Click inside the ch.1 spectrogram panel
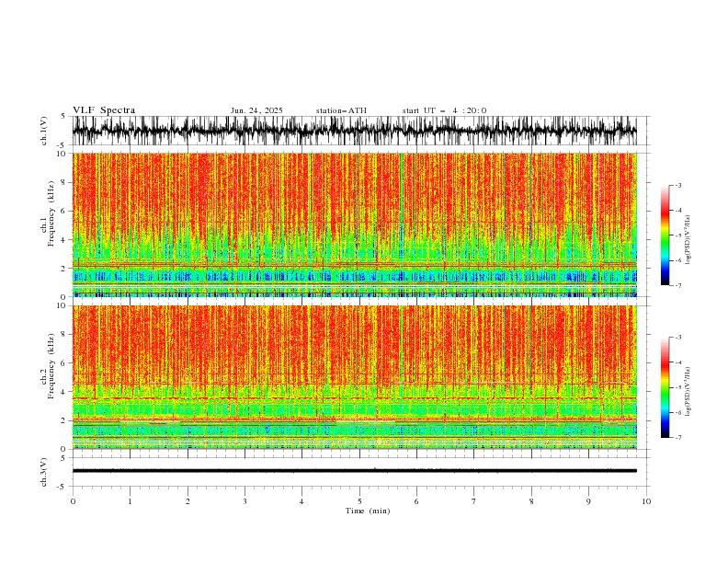The image size is (728, 563). click(354, 224)
